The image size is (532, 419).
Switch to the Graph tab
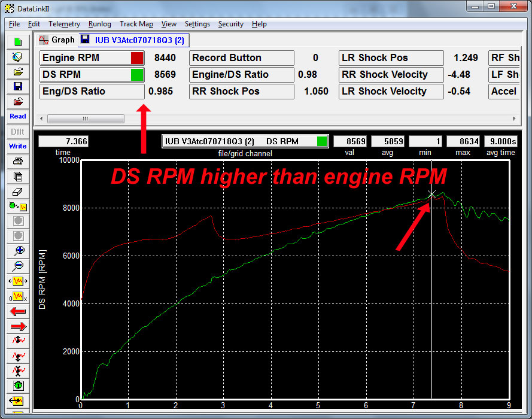[57, 40]
